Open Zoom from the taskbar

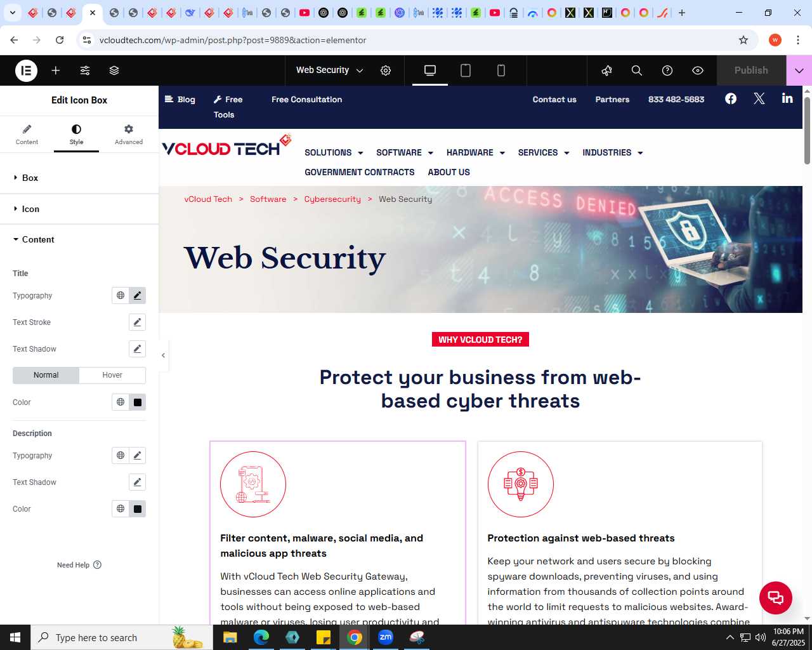tap(386, 637)
